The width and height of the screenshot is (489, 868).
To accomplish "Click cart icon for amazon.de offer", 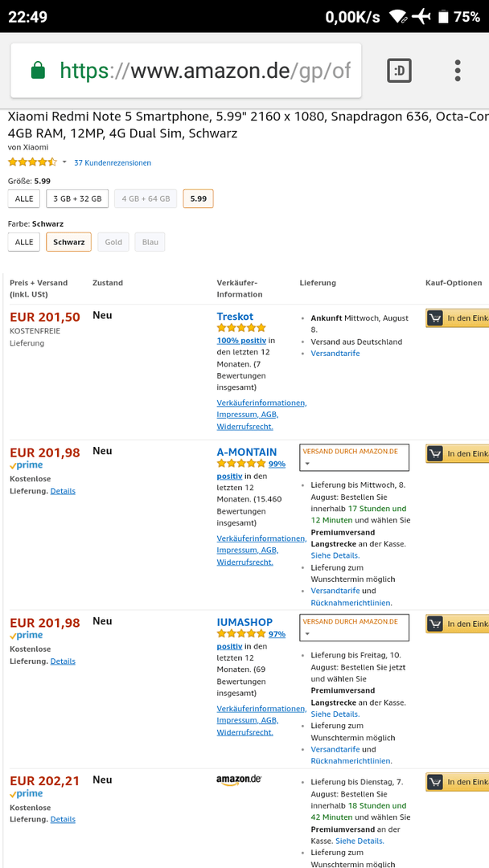I will (x=435, y=782).
